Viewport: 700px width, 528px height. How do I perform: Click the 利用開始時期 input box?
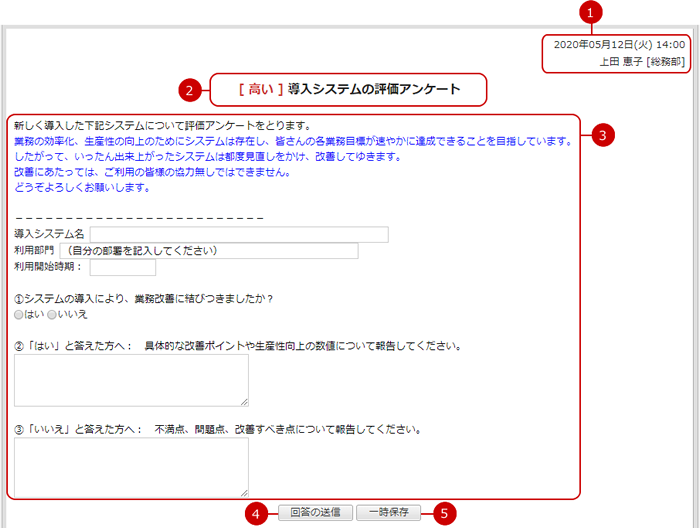pyautogui.click(x=122, y=267)
